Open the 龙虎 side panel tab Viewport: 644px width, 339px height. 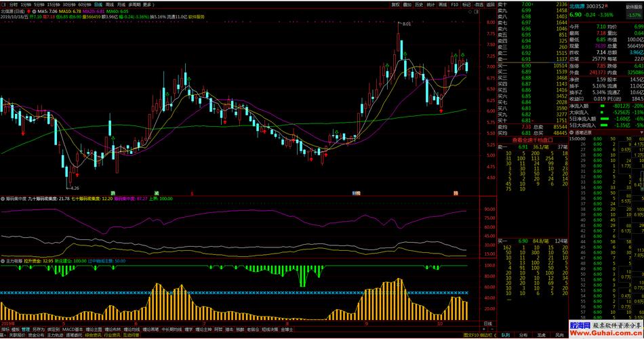click(542, 336)
